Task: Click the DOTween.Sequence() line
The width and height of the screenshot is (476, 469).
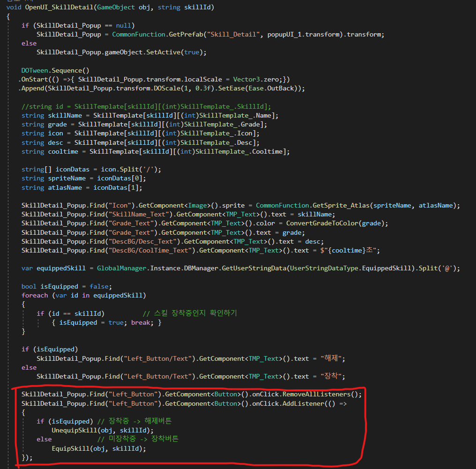Action: click(55, 70)
